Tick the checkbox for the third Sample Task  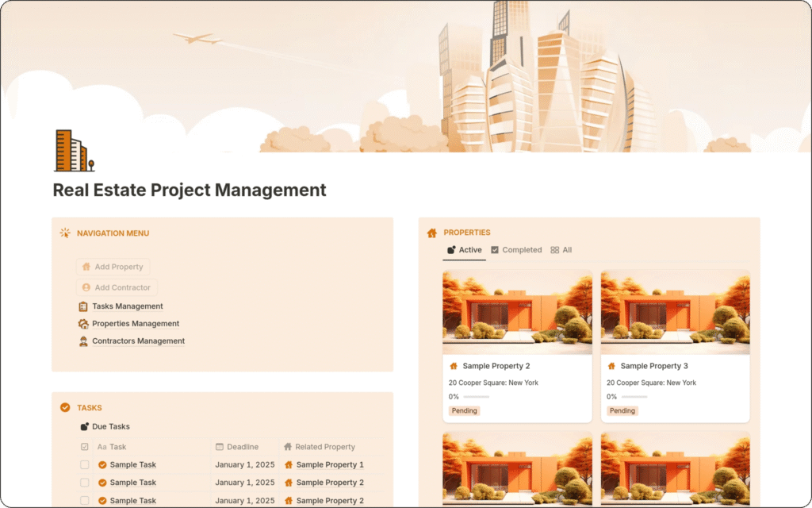click(85, 501)
